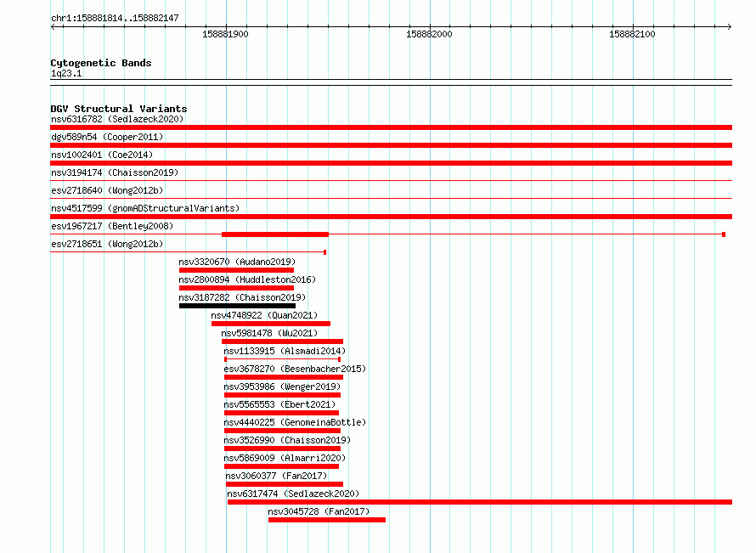Screen dimensions: 756x553
Task: Click the nsv3526990 (Chaisson2019) label
Action: (287, 440)
